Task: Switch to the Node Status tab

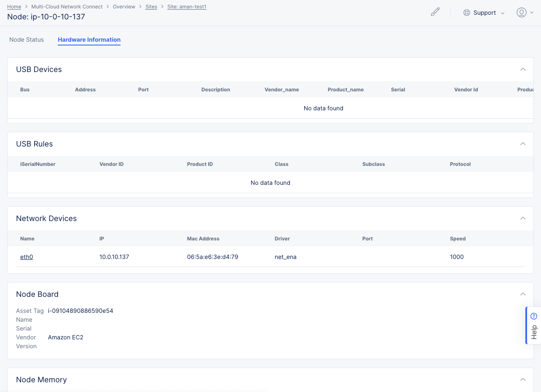Action: 26,39
